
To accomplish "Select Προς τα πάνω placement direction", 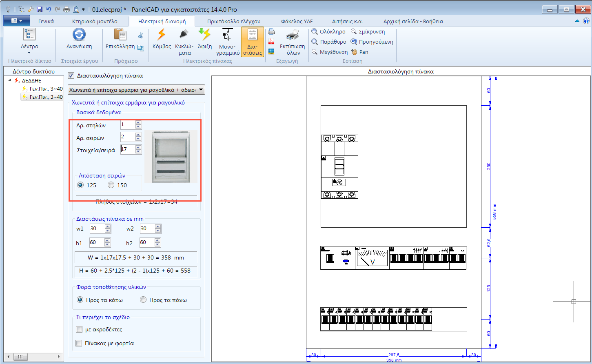I will pos(143,300).
